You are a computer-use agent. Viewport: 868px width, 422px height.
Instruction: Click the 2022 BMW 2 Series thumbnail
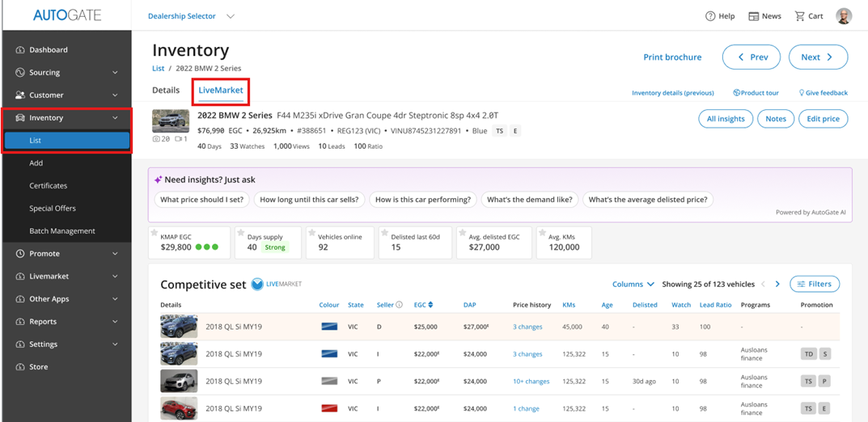171,120
